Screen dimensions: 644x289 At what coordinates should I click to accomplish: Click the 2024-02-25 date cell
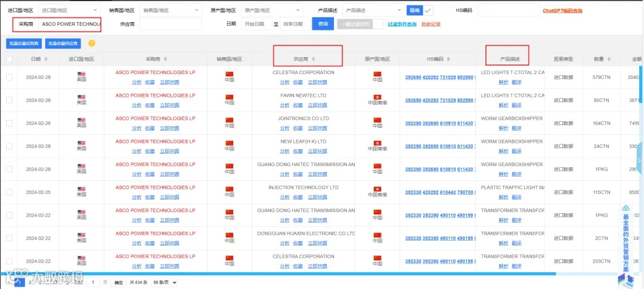click(x=38, y=192)
